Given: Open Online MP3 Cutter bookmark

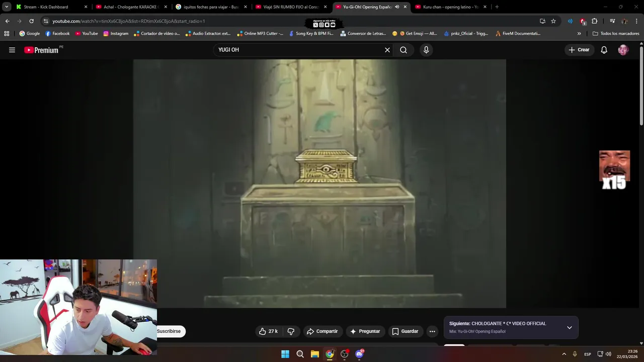Looking at the screenshot, I should 260,34.
